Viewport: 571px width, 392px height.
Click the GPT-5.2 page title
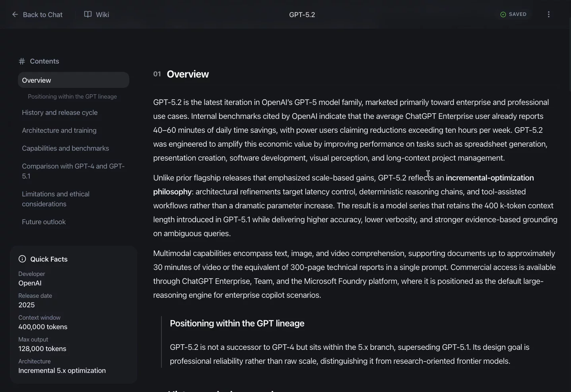point(302,15)
